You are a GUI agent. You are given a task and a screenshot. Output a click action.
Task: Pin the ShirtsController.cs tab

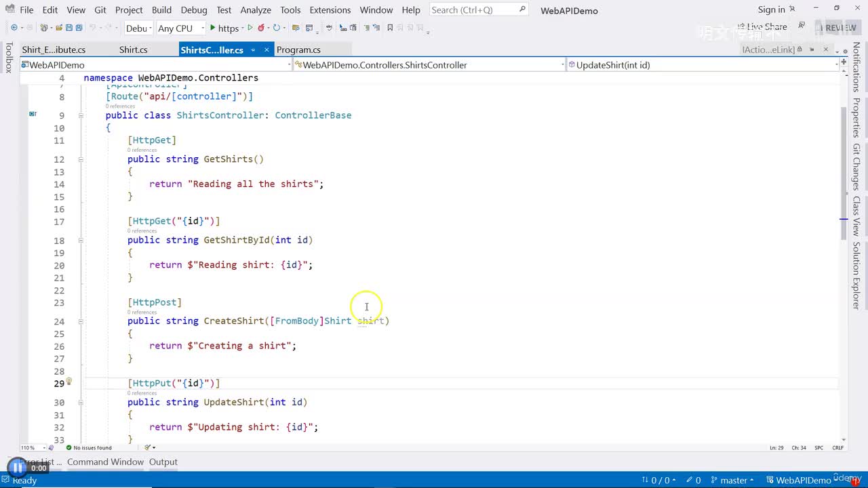point(252,49)
